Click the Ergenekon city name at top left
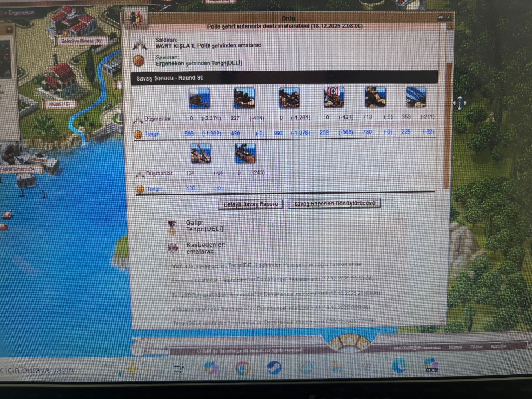Image resolution: width=532 pixels, height=399 pixels. 21,12
